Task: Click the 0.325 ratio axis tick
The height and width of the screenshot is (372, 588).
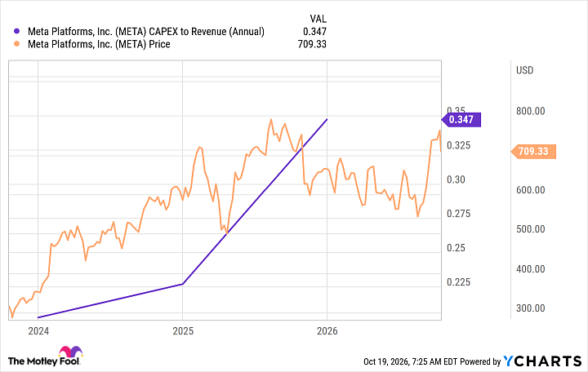Action: 458,145
